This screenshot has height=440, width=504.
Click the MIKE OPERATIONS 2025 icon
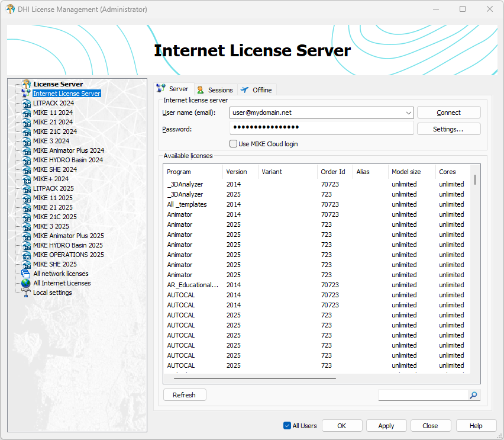coord(27,255)
